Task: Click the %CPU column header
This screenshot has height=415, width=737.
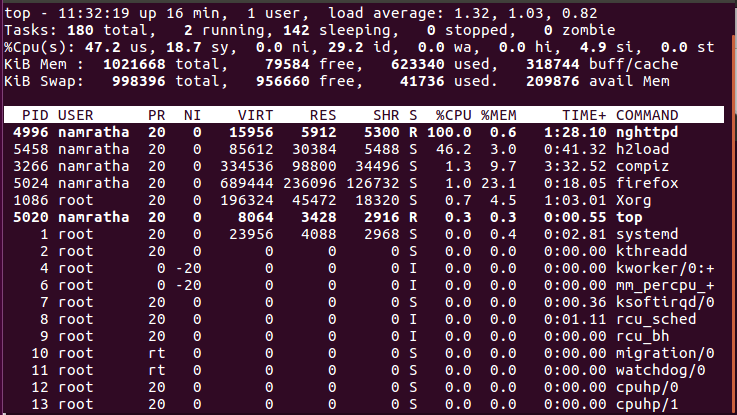Action: point(455,115)
